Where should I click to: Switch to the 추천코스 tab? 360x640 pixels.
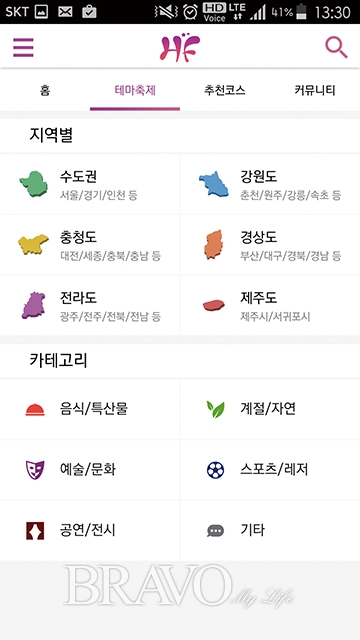(225, 90)
